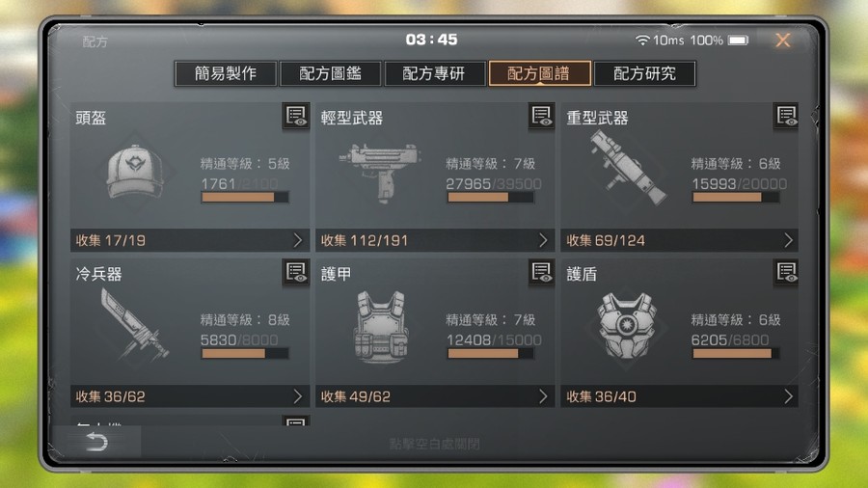Tap the Wi-Fi signal status icon
The height and width of the screenshot is (488, 868).
[x=642, y=40]
